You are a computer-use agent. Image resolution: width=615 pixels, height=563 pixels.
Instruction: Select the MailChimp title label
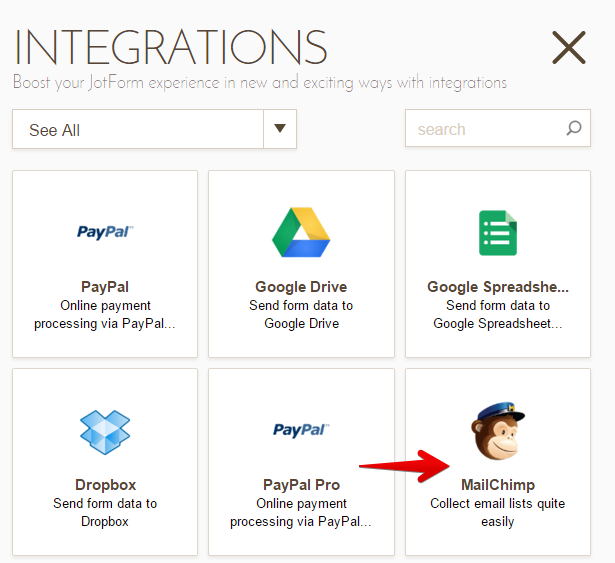click(x=497, y=485)
